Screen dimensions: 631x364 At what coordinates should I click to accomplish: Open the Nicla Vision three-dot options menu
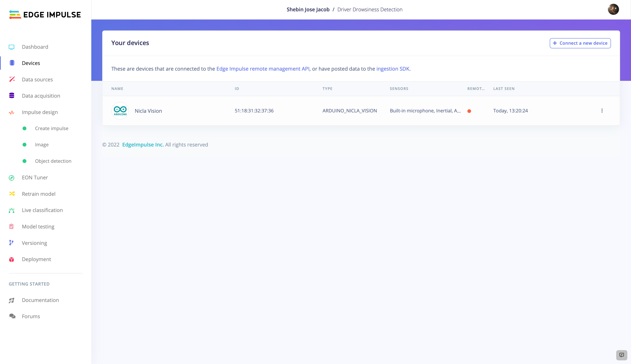coord(602,111)
